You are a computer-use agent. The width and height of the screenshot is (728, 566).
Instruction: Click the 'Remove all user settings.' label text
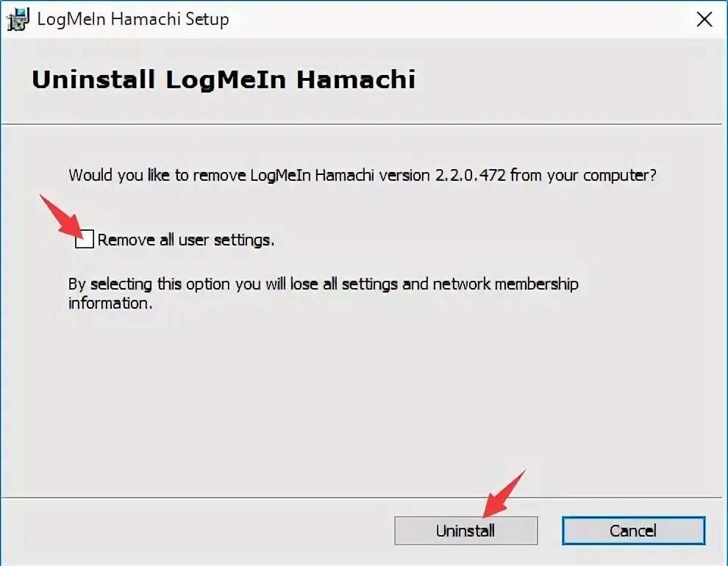(x=186, y=240)
